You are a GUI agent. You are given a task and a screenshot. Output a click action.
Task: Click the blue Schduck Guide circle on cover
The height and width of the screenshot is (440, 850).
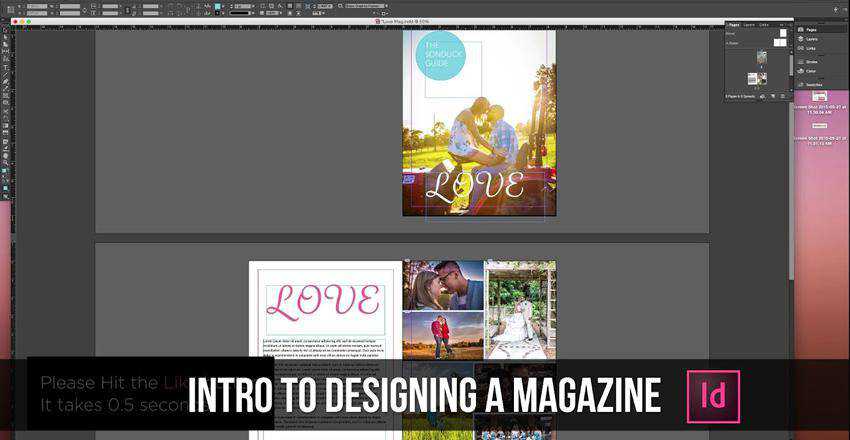point(440,55)
